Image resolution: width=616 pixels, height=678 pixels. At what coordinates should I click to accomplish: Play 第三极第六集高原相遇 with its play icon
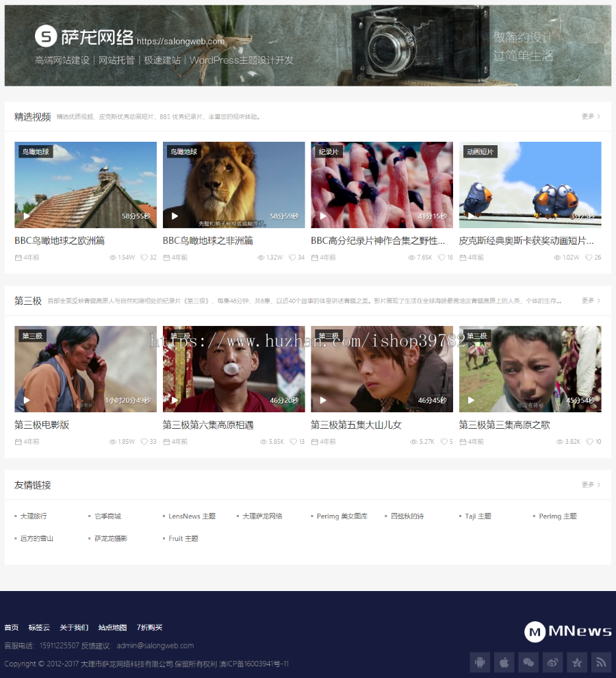(x=175, y=400)
